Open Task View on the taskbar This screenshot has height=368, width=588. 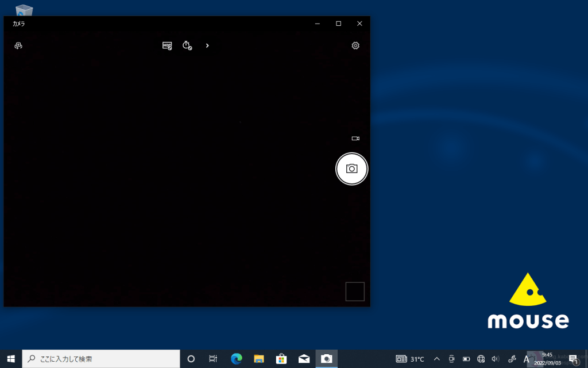(213, 359)
